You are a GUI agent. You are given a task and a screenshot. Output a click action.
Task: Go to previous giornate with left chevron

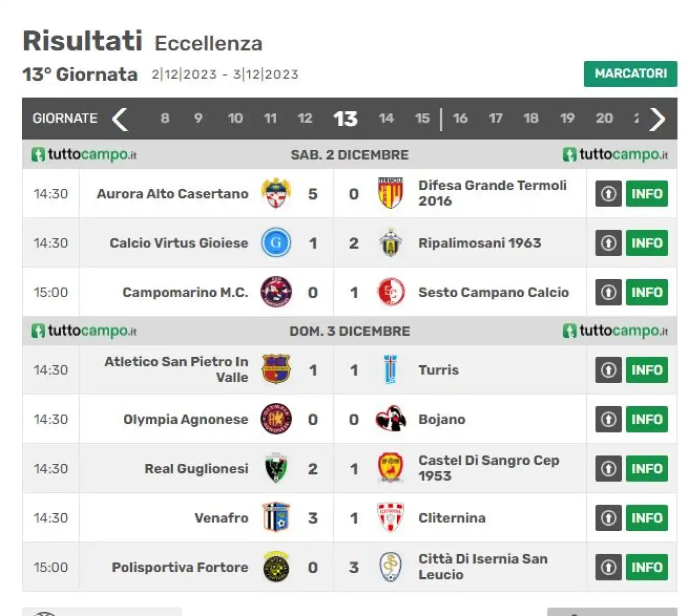(x=119, y=119)
